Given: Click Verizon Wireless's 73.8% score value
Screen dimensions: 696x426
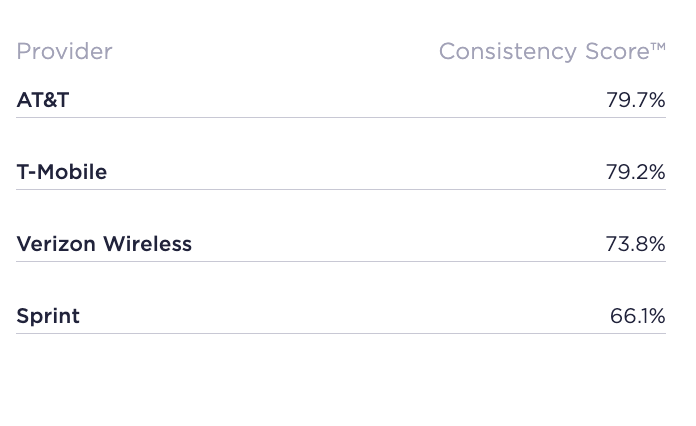Looking at the screenshot, I should (635, 244).
